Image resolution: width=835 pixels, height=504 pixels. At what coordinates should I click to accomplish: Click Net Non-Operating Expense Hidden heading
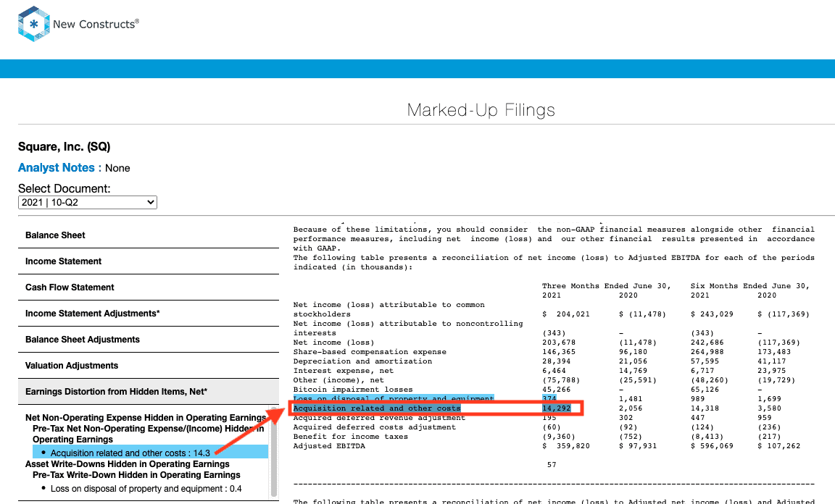point(146,418)
